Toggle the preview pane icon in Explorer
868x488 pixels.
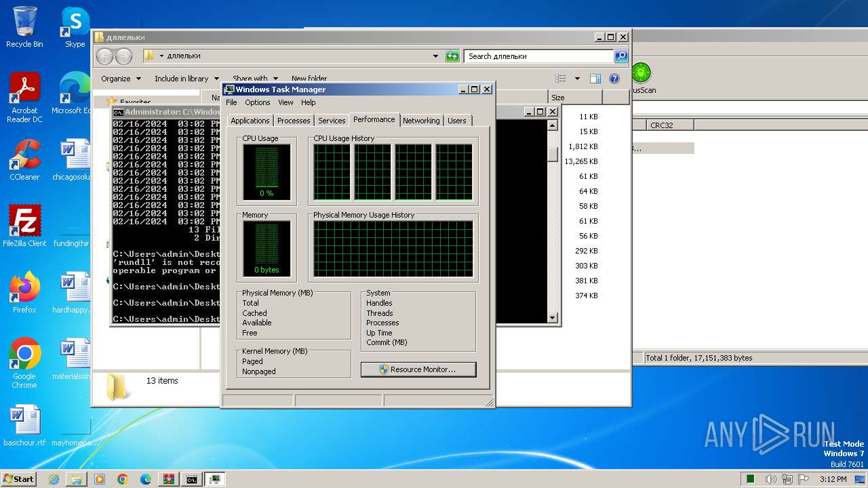[x=595, y=79]
